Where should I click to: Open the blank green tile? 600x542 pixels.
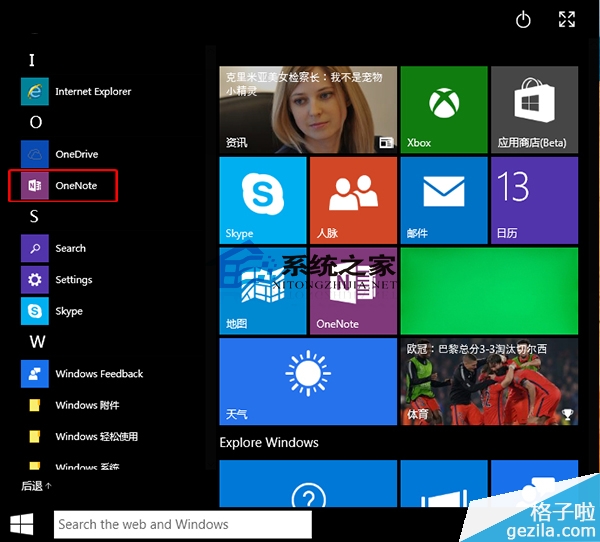pyautogui.click(x=489, y=291)
